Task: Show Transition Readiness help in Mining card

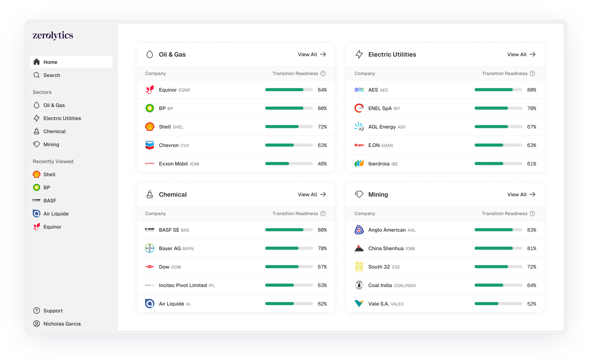Action: (x=532, y=213)
